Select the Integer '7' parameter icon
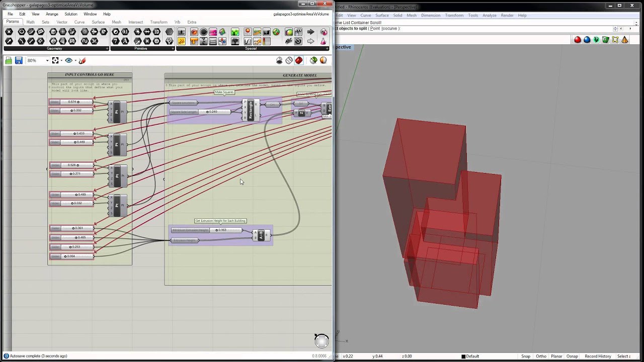 pos(115,41)
